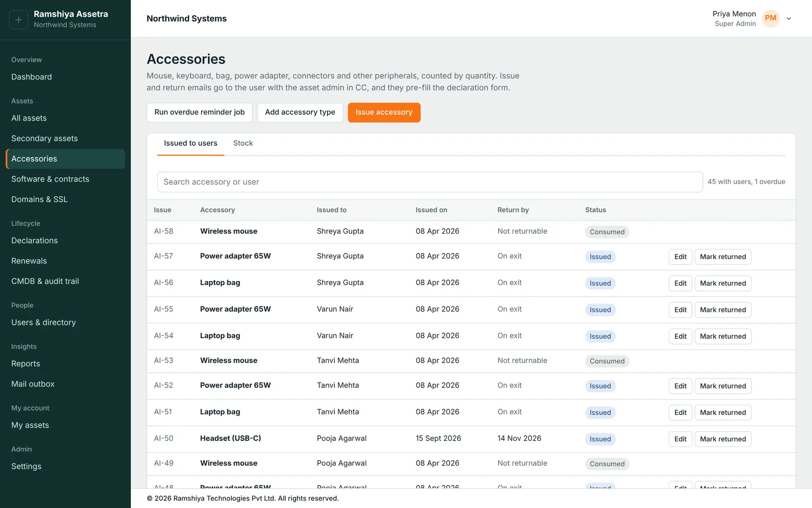
Task: Mark AI-56 Laptop bag as returned
Action: [x=723, y=283]
